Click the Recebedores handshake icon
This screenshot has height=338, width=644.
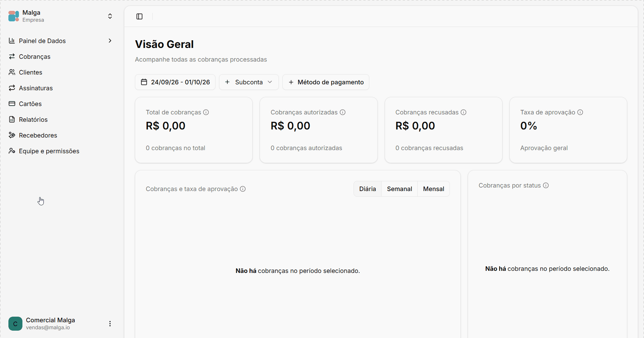click(12, 135)
